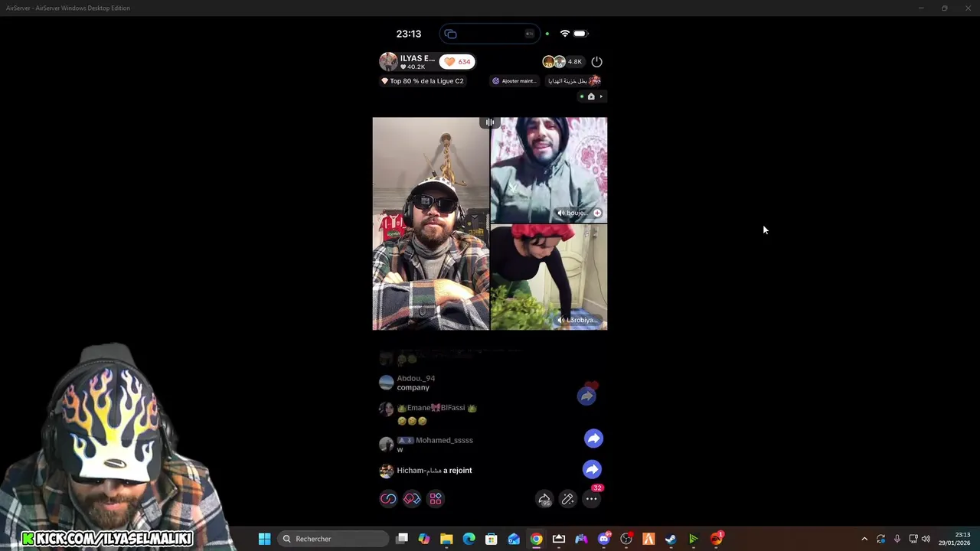This screenshot has height=551, width=980.
Task: Select the host's main video tile
Action: pos(431,223)
